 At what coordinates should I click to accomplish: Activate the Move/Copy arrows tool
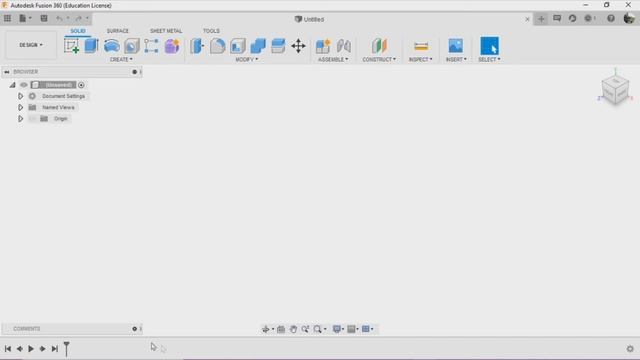298,46
